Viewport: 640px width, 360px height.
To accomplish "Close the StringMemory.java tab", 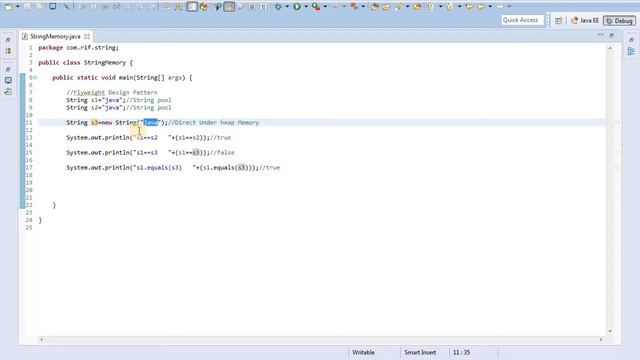I will coord(87,36).
